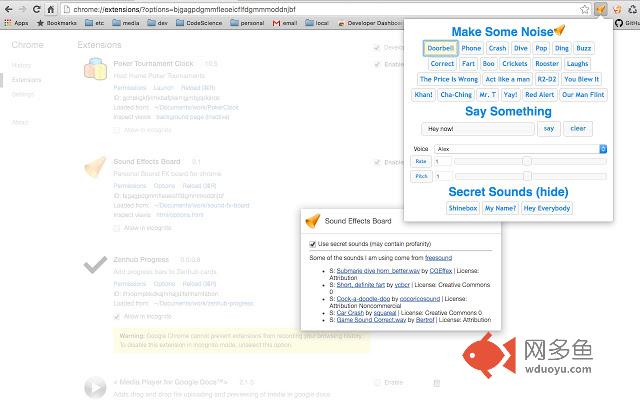Toggle Allow in incognito for Sound Effects Board
640x400 pixels.
[117, 228]
